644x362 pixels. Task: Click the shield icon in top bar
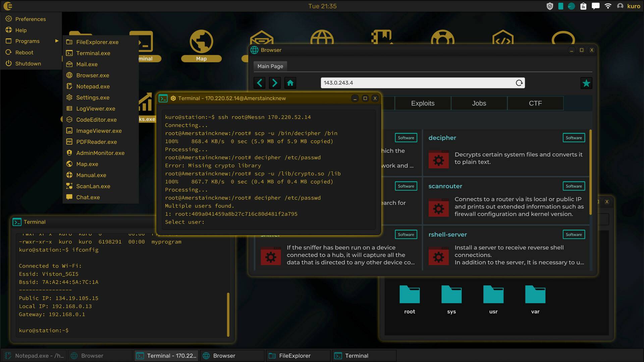tap(550, 6)
